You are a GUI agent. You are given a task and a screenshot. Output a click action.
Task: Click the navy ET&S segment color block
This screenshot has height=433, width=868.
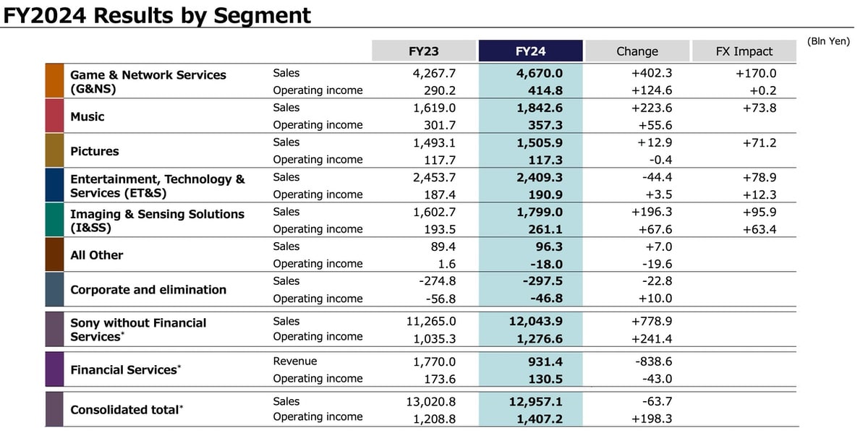pos(54,185)
